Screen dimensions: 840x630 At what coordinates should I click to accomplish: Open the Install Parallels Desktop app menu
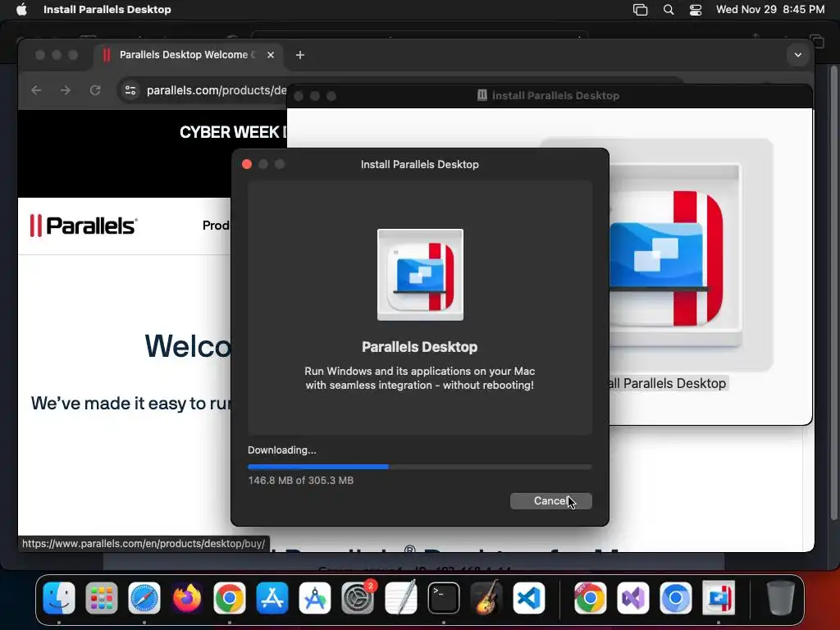coord(107,10)
